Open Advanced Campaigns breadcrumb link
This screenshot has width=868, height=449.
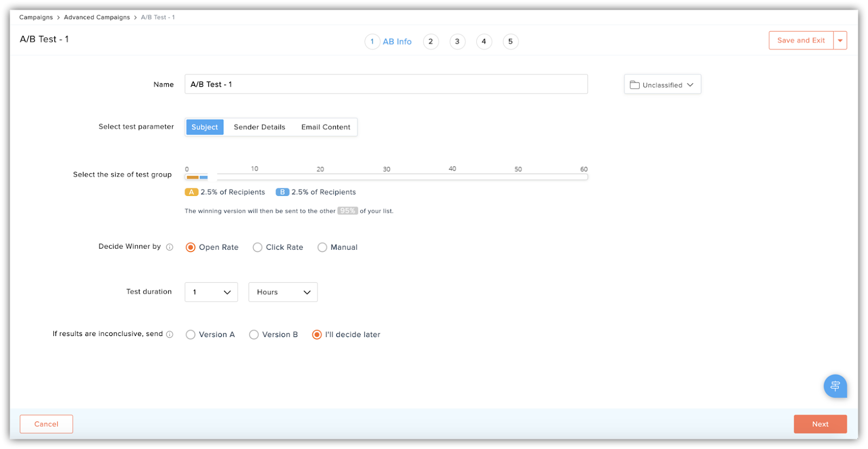coord(97,17)
